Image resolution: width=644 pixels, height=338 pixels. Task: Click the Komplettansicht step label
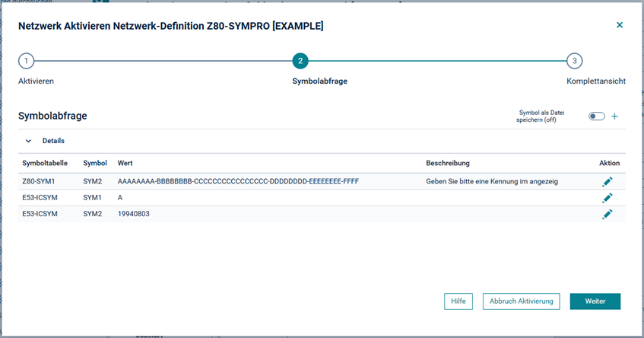(596, 81)
